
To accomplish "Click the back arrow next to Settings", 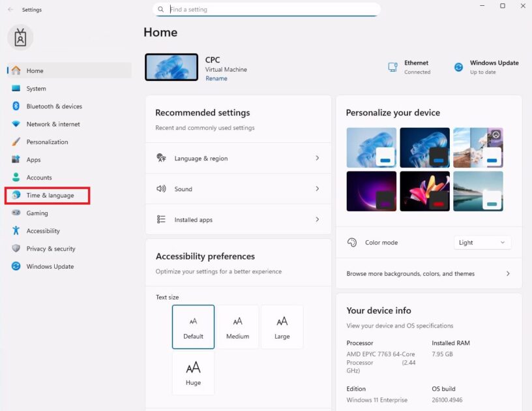I will coord(10,10).
